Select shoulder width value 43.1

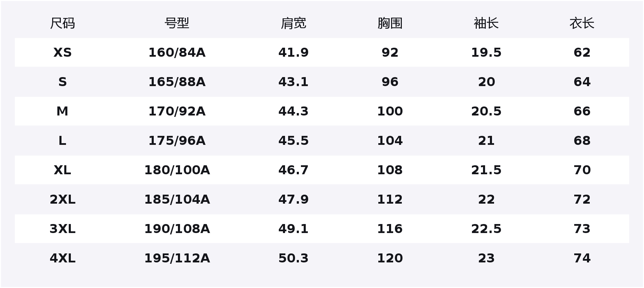[x=293, y=82]
